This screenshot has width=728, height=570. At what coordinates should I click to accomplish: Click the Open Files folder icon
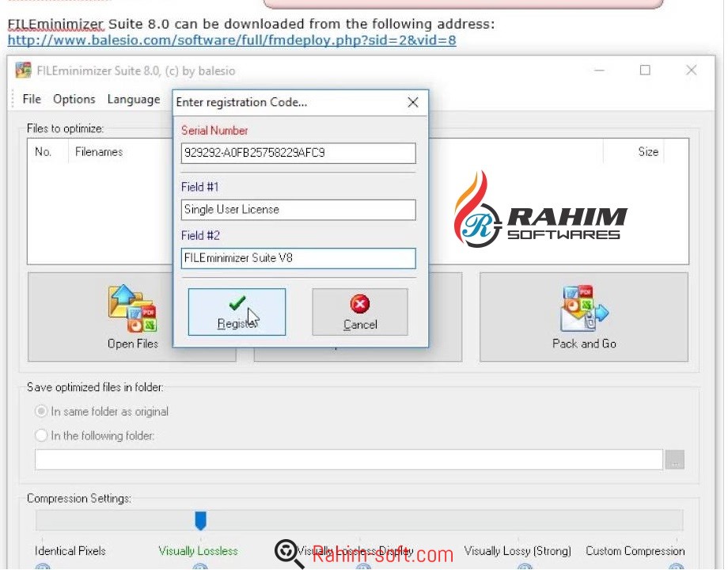point(132,309)
